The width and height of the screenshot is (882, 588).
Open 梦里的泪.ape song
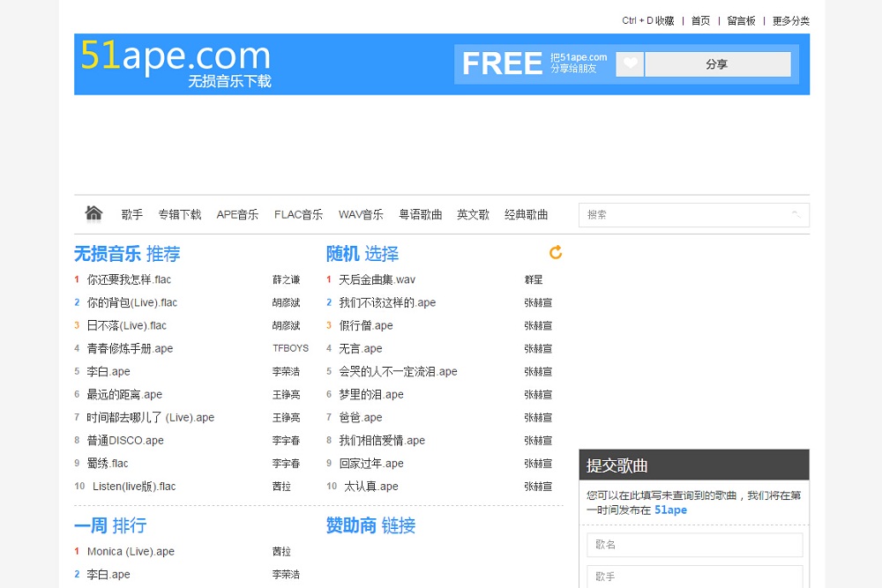click(371, 395)
